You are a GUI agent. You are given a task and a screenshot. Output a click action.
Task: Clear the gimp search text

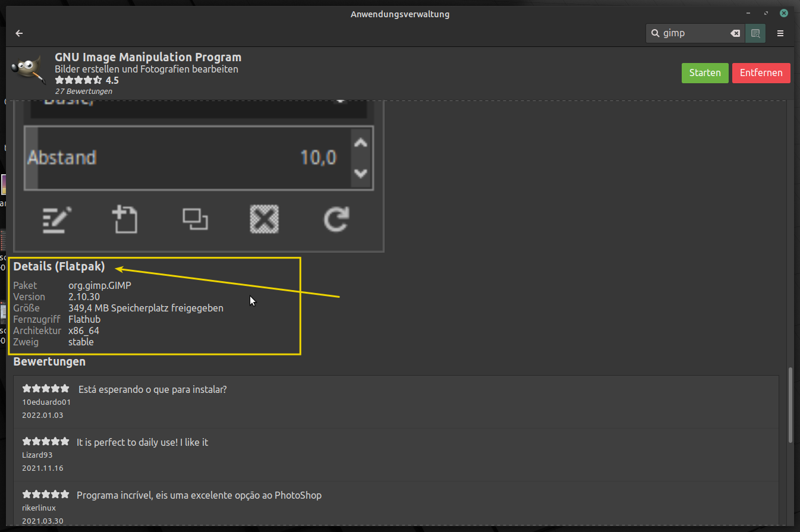pyautogui.click(x=735, y=33)
